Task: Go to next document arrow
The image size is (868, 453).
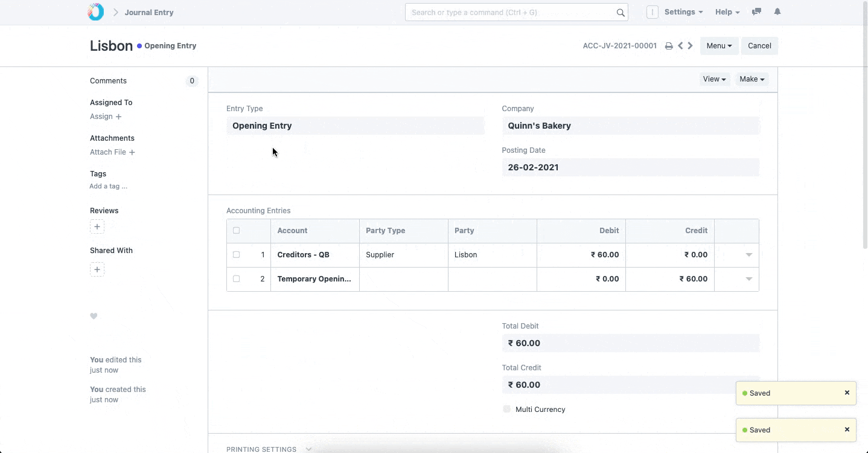Action: pyautogui.click(x=690, y=46)
